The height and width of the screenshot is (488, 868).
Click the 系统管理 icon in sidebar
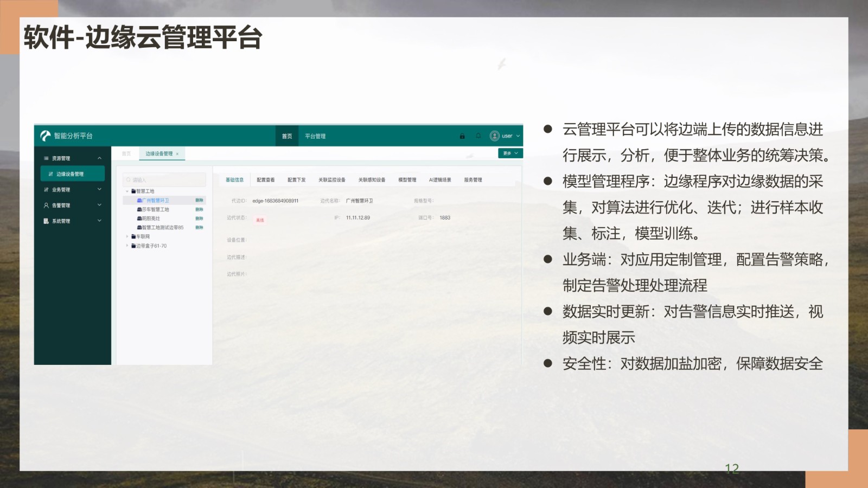(46, 221)
